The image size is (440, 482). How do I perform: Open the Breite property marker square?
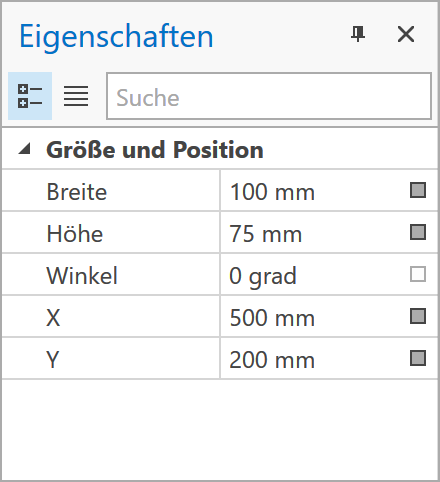click(418, 190)
